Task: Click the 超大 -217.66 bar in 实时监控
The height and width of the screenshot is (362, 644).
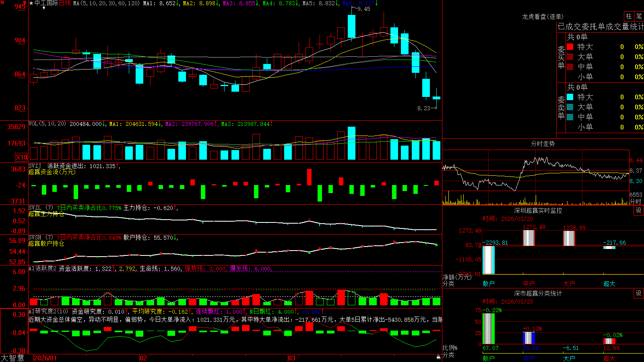Action: point(609,247)
